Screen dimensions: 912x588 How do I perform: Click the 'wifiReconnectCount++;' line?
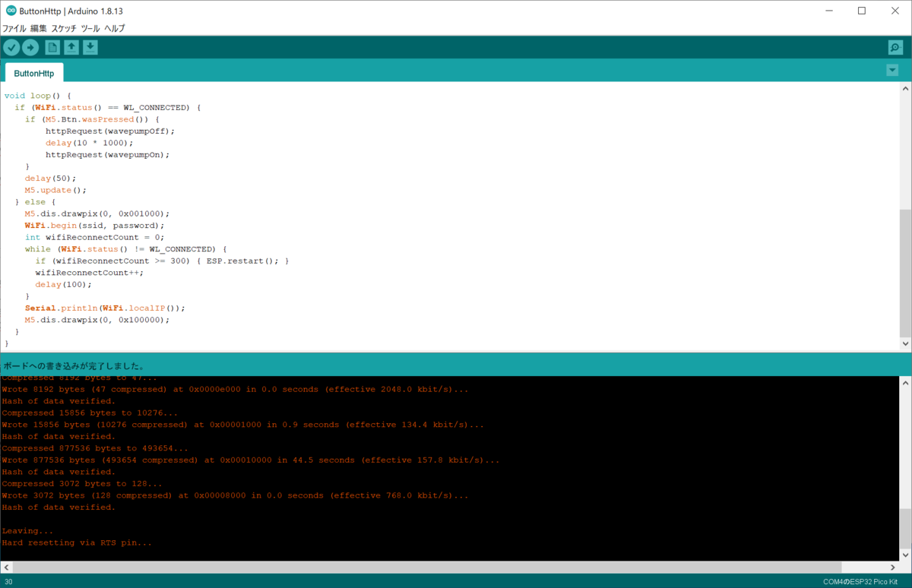tap(89, 273)
